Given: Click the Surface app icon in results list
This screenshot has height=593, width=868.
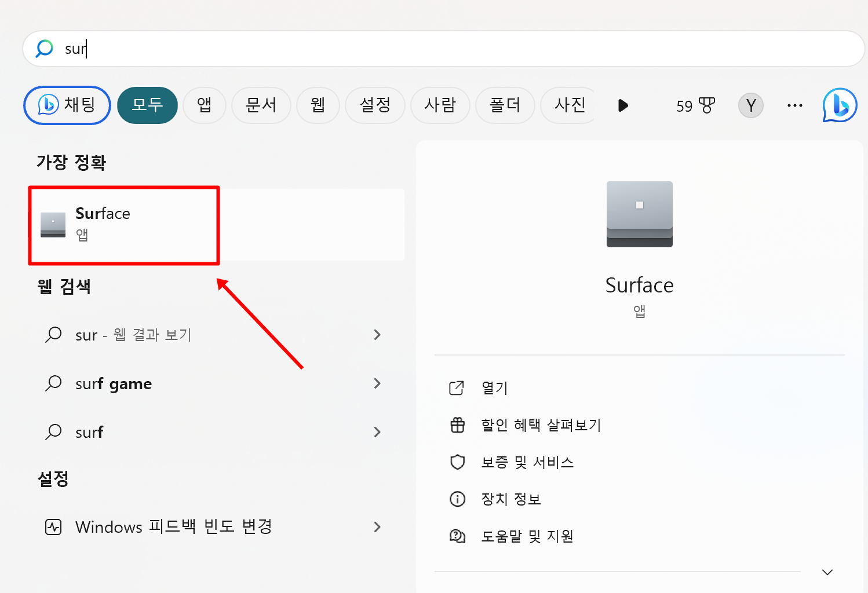Looking at the screenshot, I should pos(53,225).
